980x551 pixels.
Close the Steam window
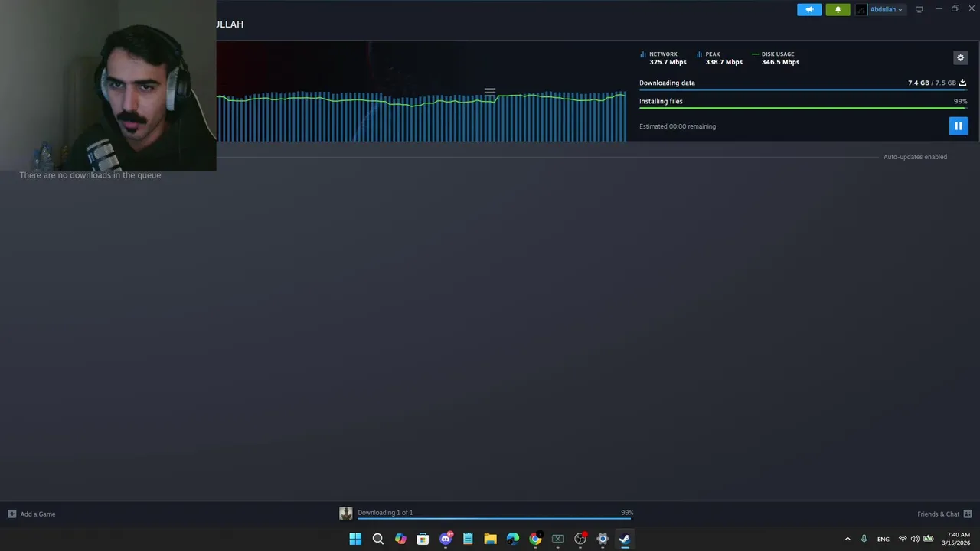[972, 9]
